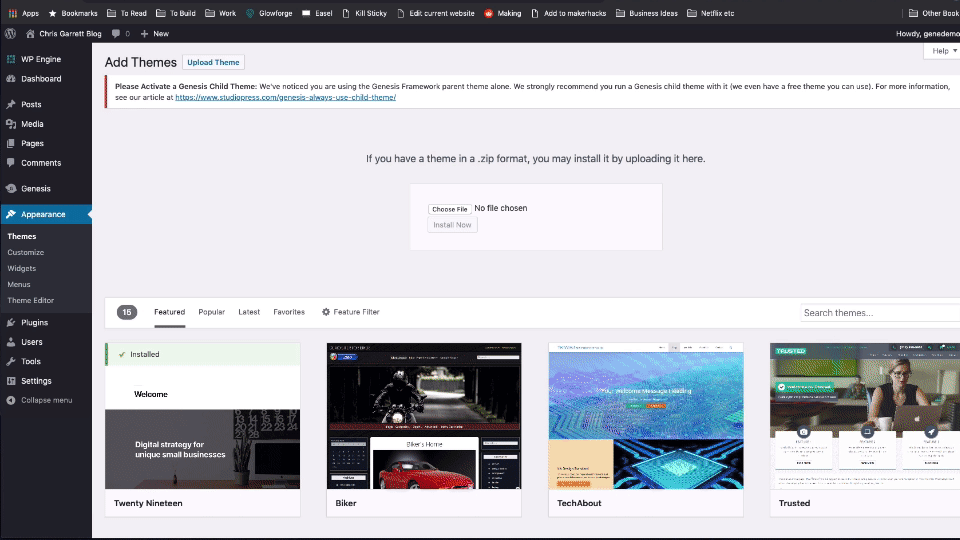Image resolution: width=960 pixels, height=540 pixels.
Task: Select the Twenty Nineteen theme thumbnail
Action: coord(203,416)
